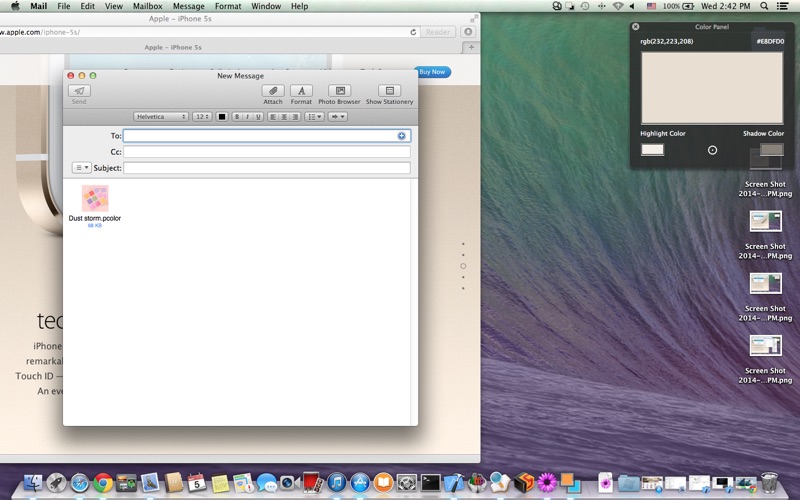Open Messages from the Dock
The width and height of the screenshot is (800, 500).
pyautogui.click(x=266, y=483)
